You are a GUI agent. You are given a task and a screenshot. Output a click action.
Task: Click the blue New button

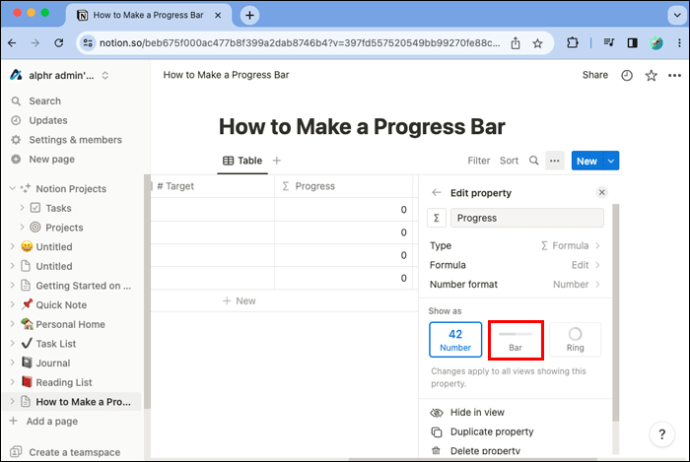click(x=587, y=161)
